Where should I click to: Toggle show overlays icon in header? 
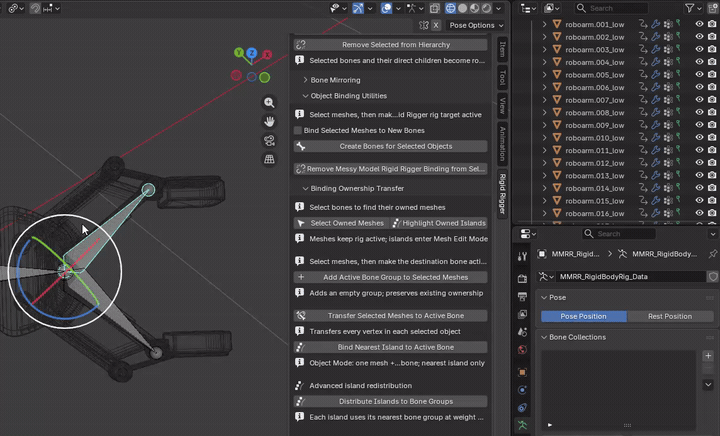387,8
